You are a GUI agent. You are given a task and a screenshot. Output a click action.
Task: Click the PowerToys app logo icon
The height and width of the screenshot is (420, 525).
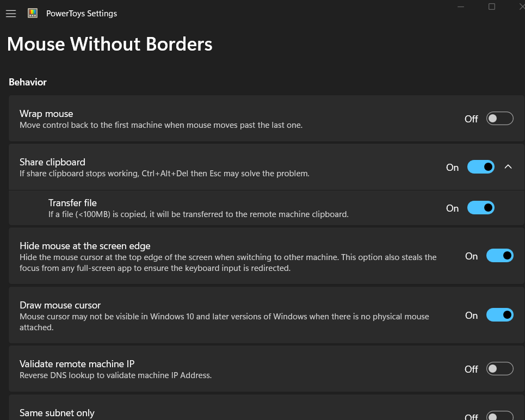pyautogui.click(x=33, y=14)
